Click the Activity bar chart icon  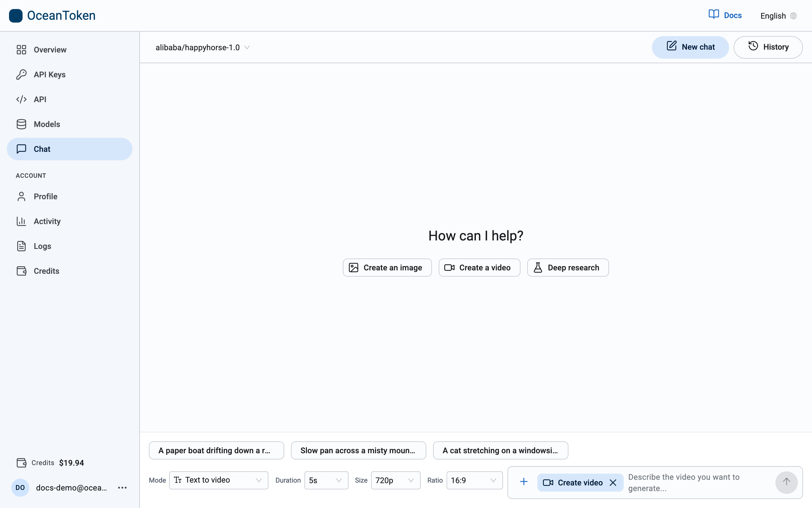(21, 222)
